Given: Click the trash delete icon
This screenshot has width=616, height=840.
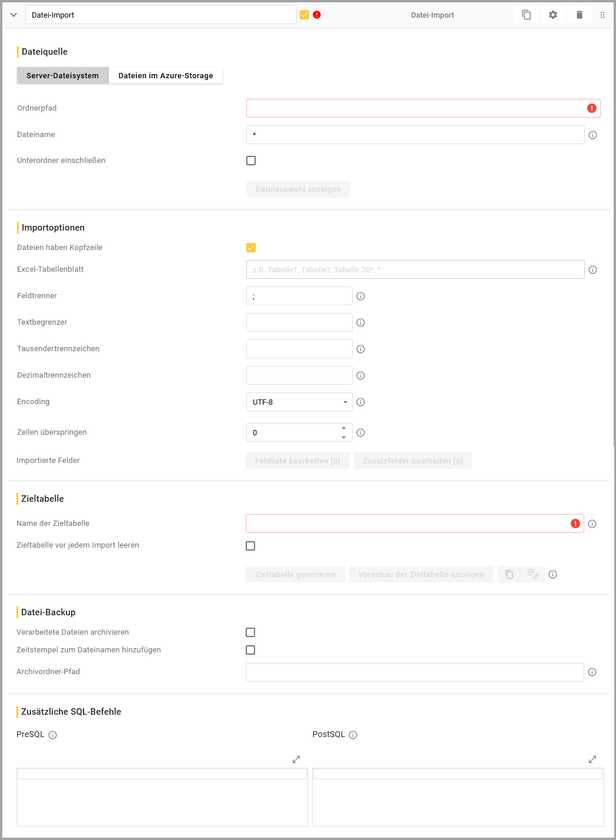Looking at the screenshot, I should pyautogui.click(x=579, y=15).
